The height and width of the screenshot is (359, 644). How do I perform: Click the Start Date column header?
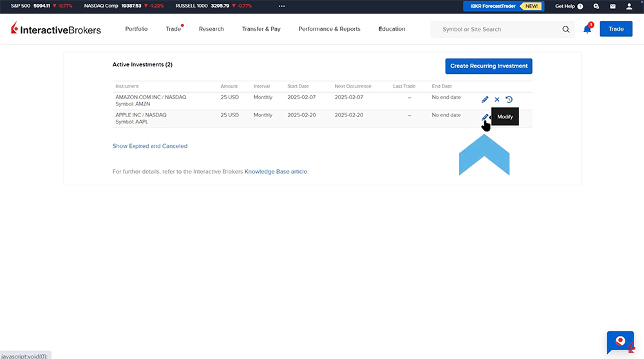point(298,86)
